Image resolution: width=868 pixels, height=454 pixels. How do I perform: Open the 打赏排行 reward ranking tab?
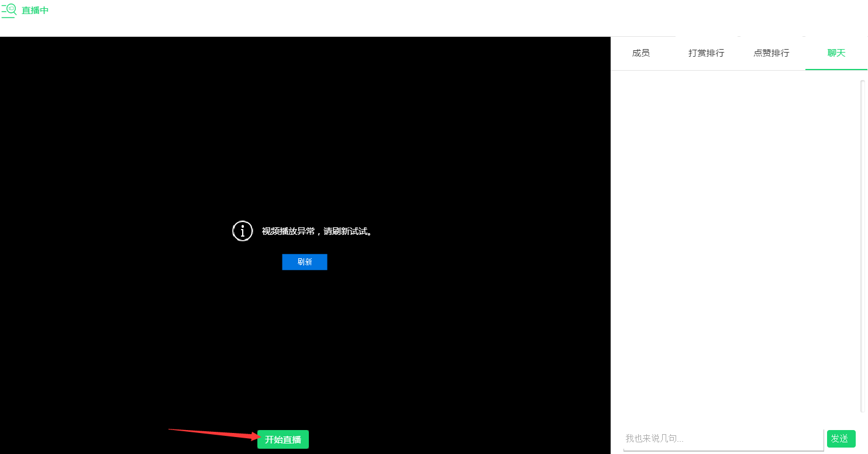pos(707,53)
